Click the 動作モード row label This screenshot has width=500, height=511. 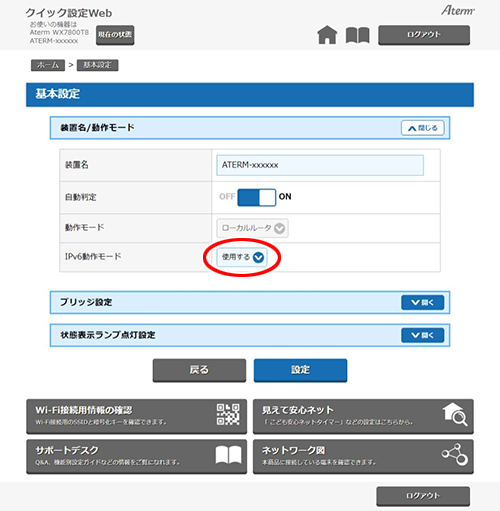84,228
